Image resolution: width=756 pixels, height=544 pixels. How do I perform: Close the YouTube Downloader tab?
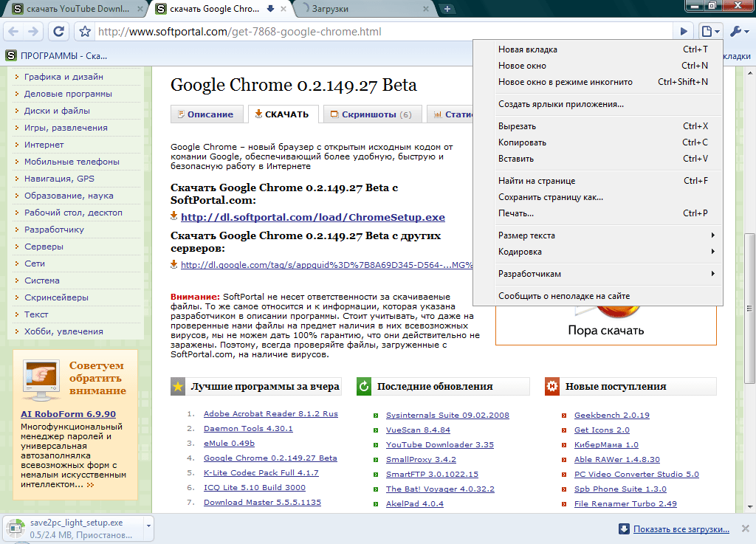140,9
